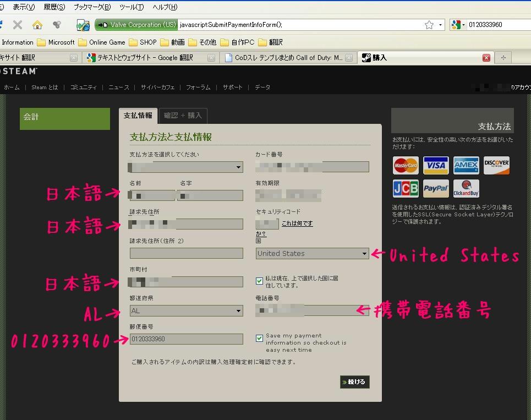Go to Steam ホーム nav link
Image resolution: width=531 pixels, height=420 pixels.
pos(12,88)
